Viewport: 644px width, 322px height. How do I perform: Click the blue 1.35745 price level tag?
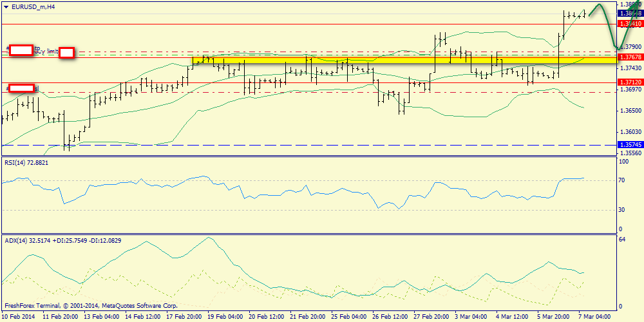(630, 145)
